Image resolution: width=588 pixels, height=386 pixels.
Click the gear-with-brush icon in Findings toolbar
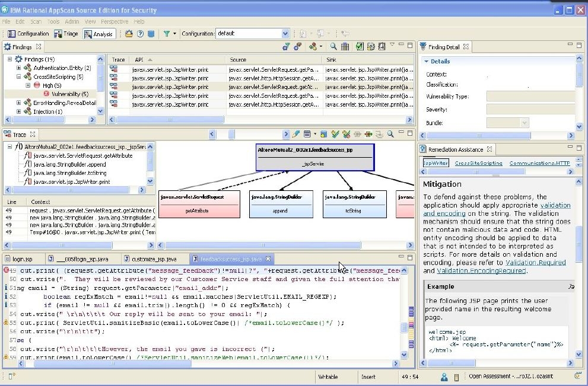coord(298,46)
